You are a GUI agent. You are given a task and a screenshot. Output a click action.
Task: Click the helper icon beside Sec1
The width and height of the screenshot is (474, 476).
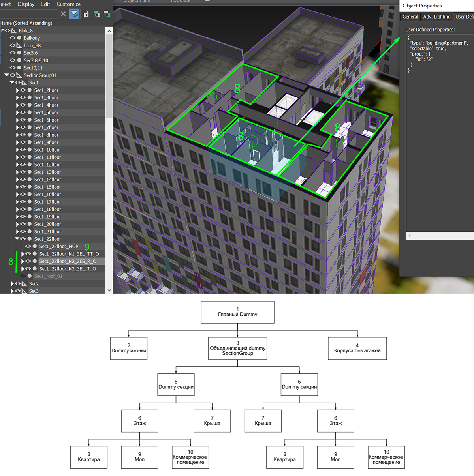tap(24, 83)
